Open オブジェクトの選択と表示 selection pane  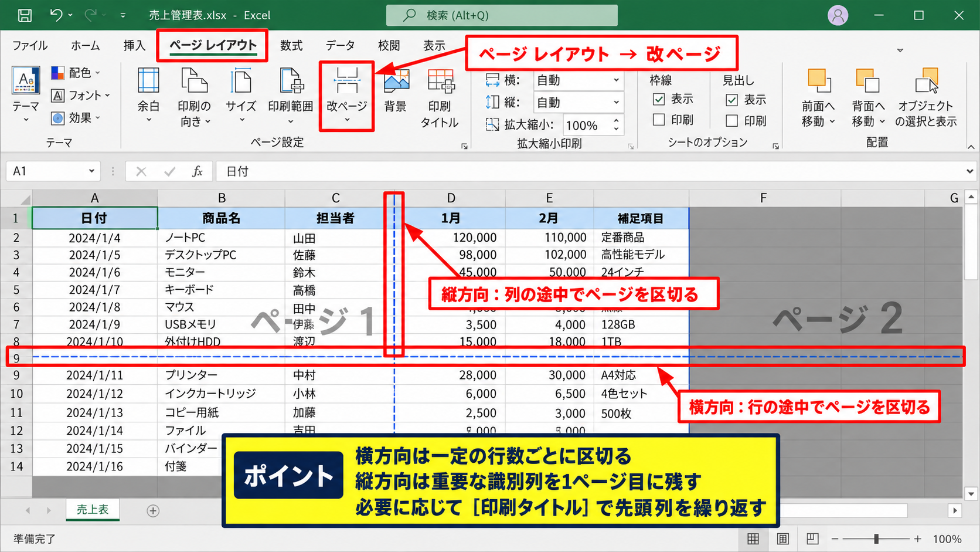click(x=926, y=98)
